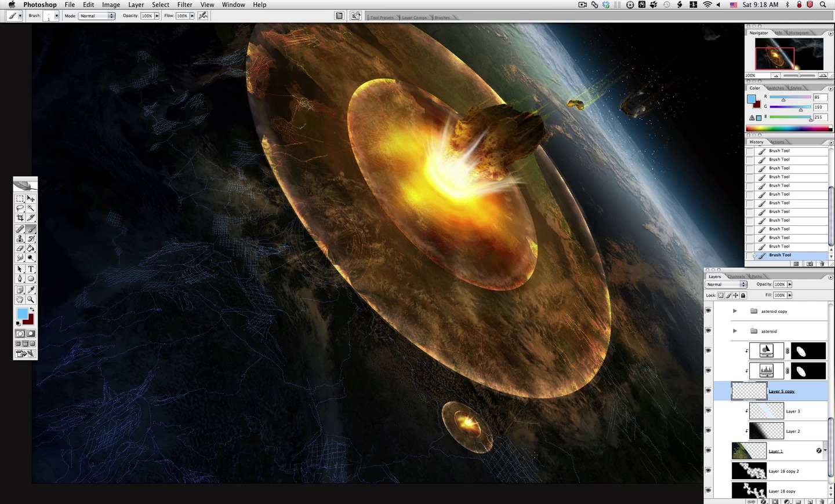This screenshot has height=504, width=835.
Task: Open the Image menu
Action: pyautogui.click(x=111, y=5)
